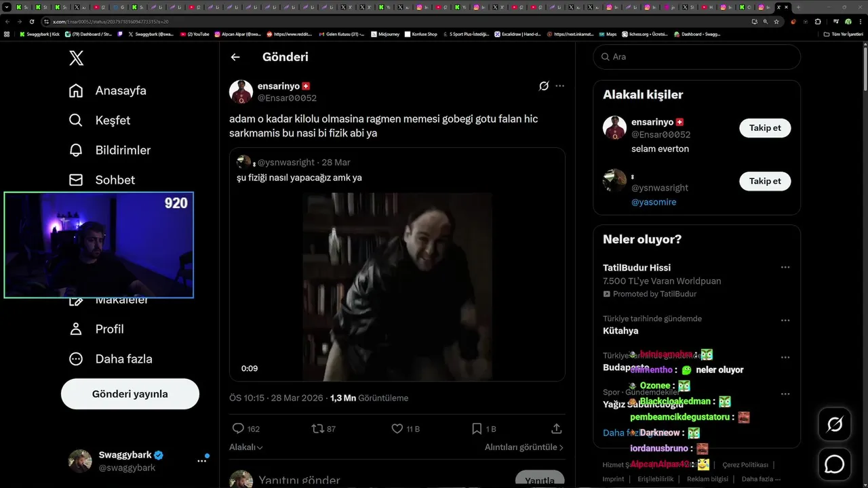The image size is (868, 488).
Task: Open Bildirimler notifications
Action: point(110,150)
